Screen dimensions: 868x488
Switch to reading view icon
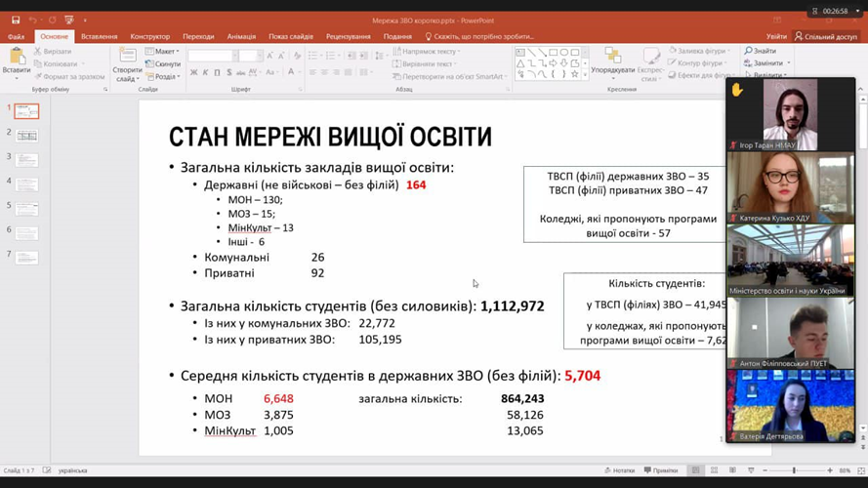coord(732,470)
